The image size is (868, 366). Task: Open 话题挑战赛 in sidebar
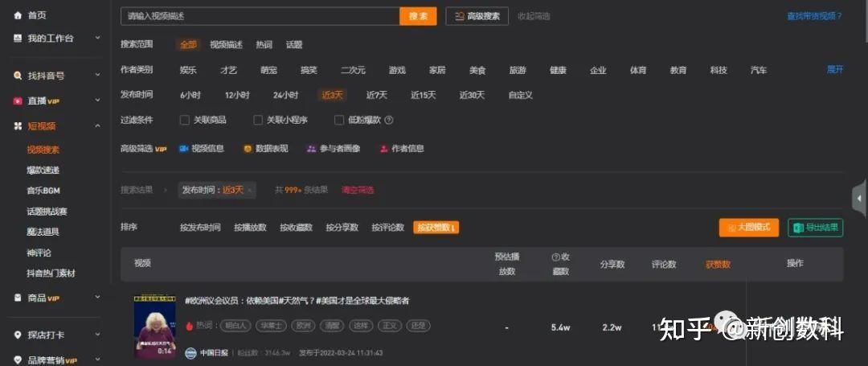[x=47, y=212]
